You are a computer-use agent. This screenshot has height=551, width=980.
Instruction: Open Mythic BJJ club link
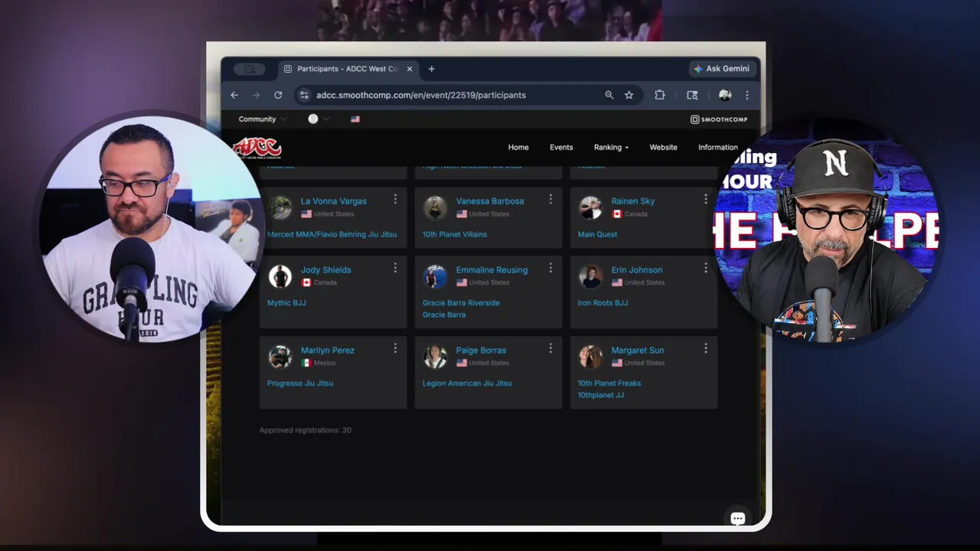point(286,303)
